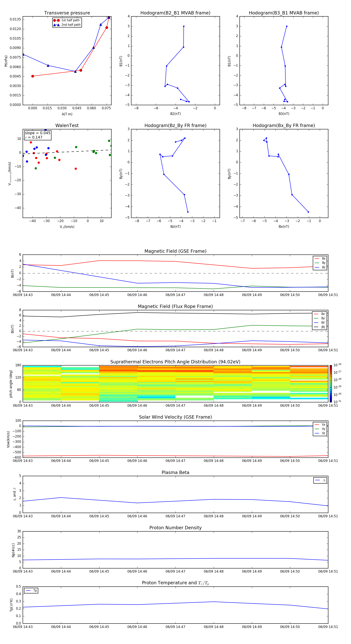Click the "A(T·m)" x-axis label

point(67,114)
